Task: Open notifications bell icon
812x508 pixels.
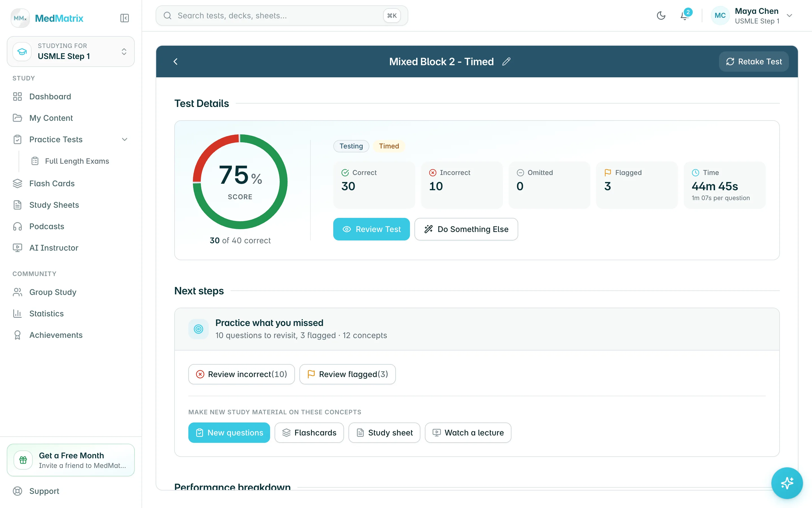Action: click(685, 16)
